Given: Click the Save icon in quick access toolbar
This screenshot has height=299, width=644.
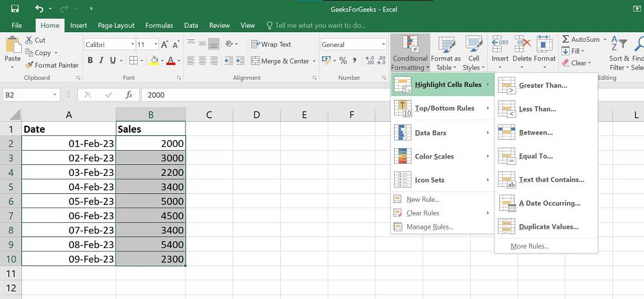Looking at the screenshot, I should coord(14,9).
